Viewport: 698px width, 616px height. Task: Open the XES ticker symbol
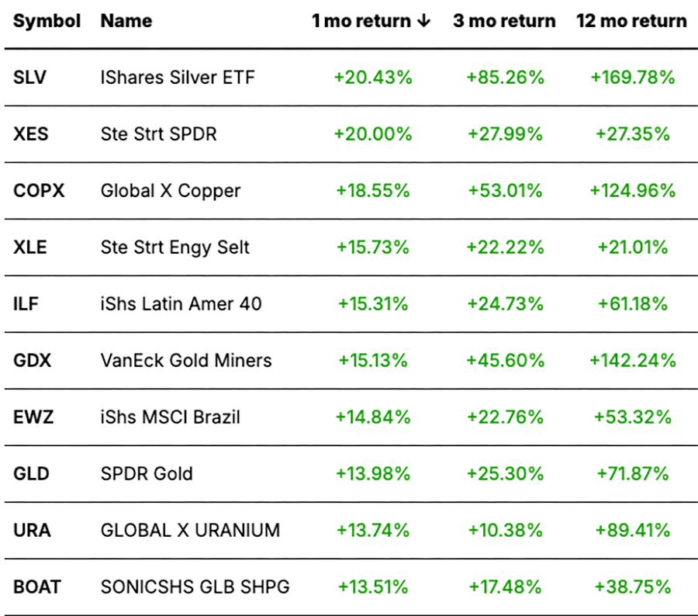pos(31,134)
